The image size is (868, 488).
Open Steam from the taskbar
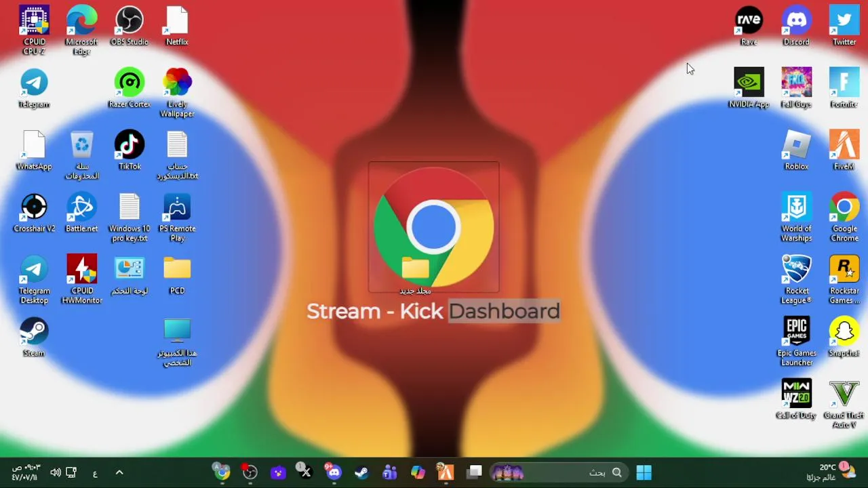click(361, 472)
